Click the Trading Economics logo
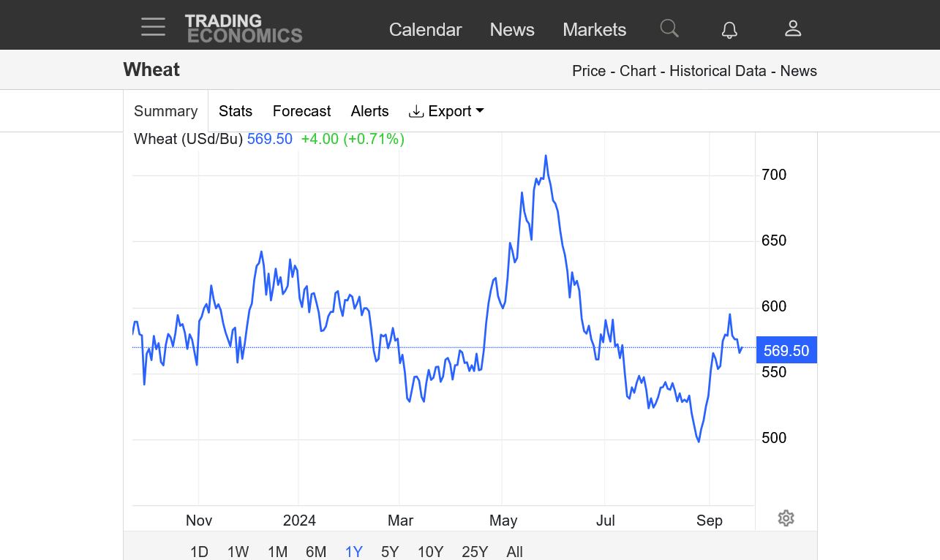This screenshot has height=560, width=940. click(244, 29)
